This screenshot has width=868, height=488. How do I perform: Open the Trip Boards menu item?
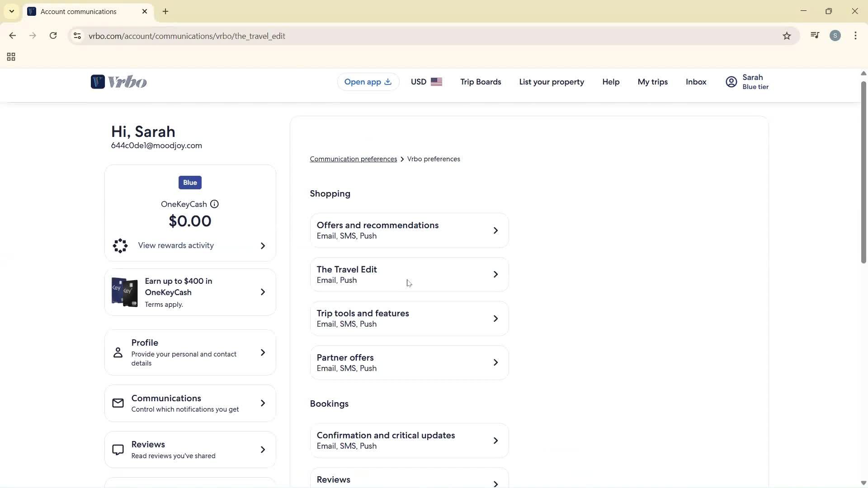(481, 82)
